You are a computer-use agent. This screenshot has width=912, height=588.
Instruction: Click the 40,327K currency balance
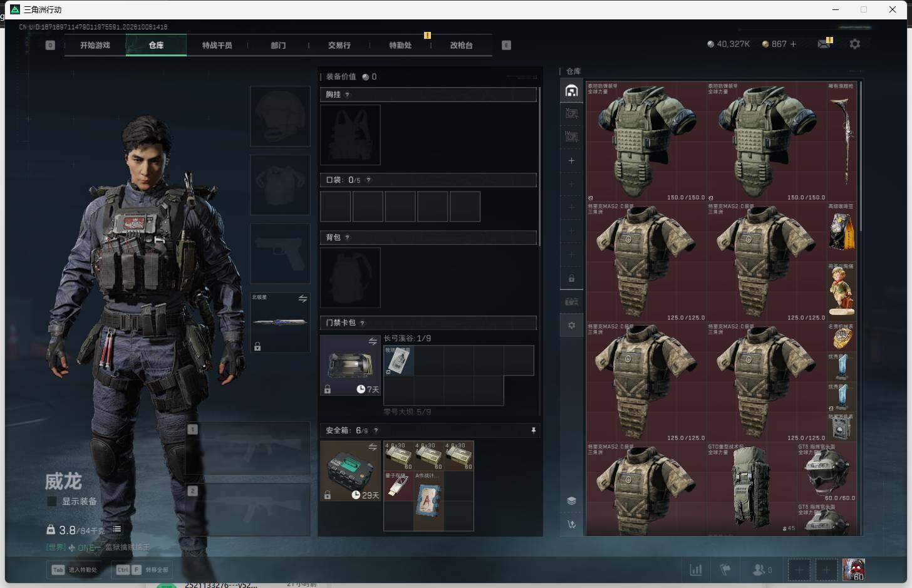(x=728, y=44)
